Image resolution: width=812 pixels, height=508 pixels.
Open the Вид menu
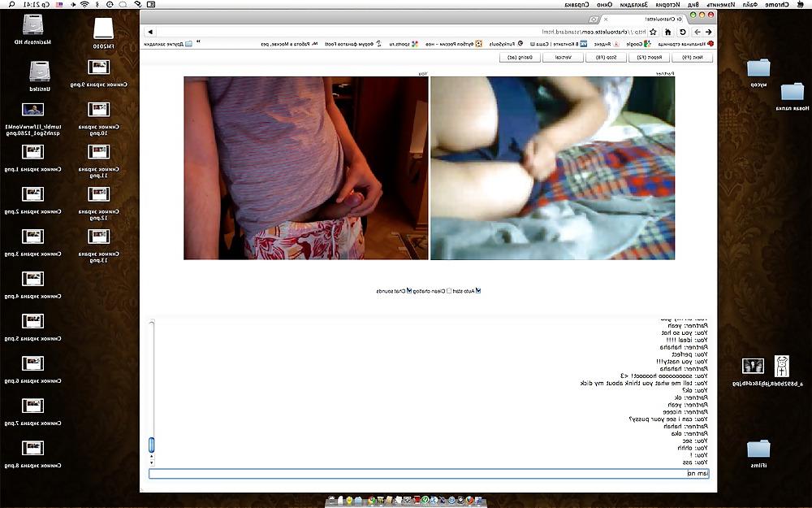[x=693, y=5]
